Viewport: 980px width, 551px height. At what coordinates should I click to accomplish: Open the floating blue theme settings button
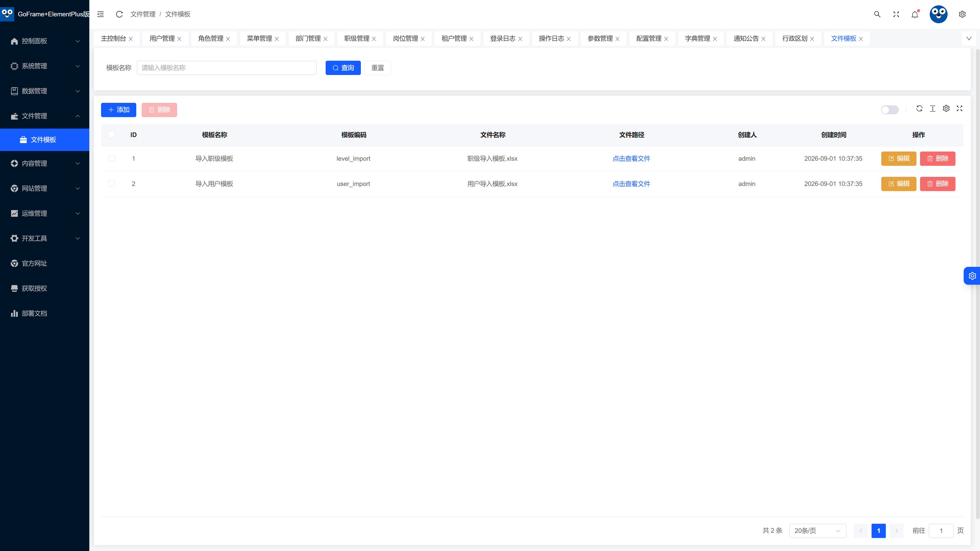pyautogui.click(x=972, y=276)
